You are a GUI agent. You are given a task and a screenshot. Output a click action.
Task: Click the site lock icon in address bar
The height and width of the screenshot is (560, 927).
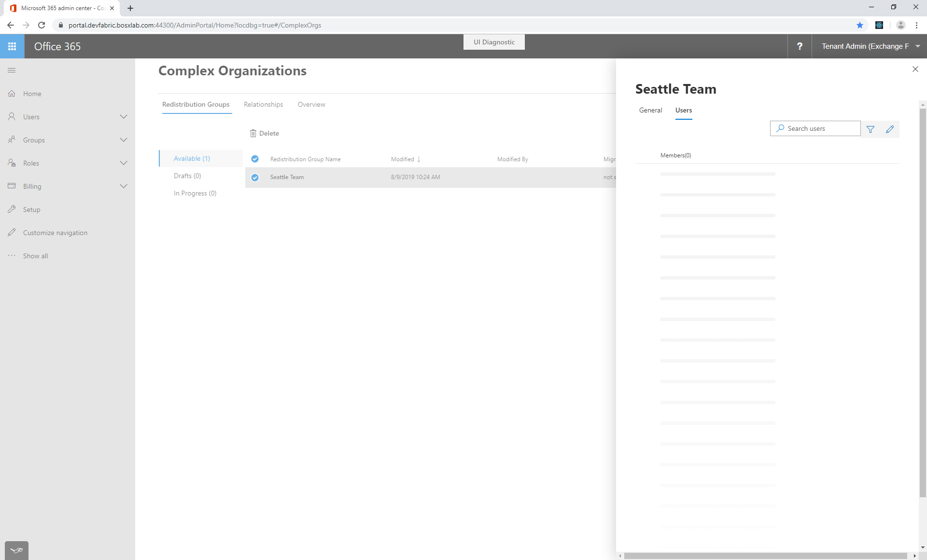(x=61, y=25)
